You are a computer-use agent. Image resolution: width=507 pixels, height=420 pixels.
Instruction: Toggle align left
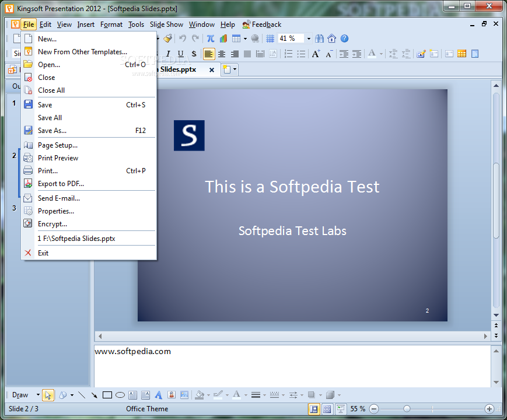(208, 54)
